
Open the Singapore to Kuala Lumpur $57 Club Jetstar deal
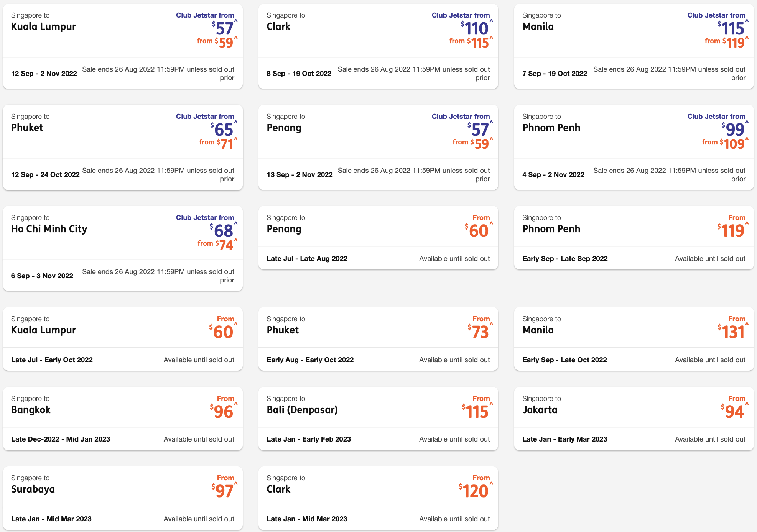coord(123,46)
